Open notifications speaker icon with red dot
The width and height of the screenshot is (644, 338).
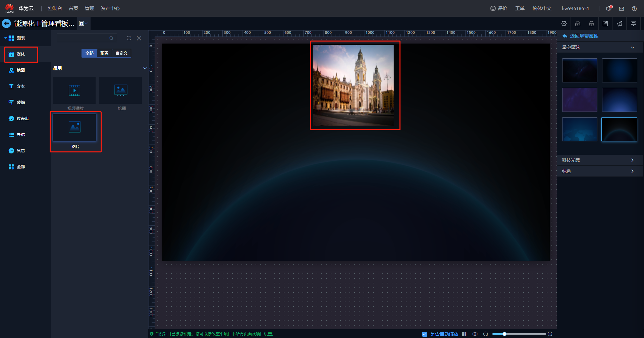[609, 8]
